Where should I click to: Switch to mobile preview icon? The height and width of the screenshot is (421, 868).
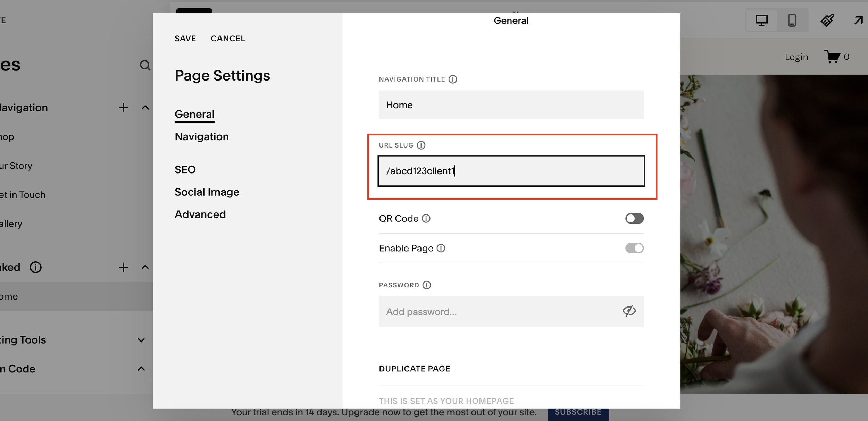click(792, 20)
